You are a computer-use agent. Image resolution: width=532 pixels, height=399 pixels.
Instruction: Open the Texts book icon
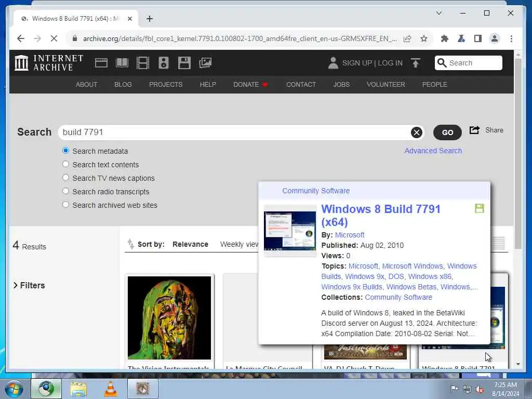click(122, 63)
